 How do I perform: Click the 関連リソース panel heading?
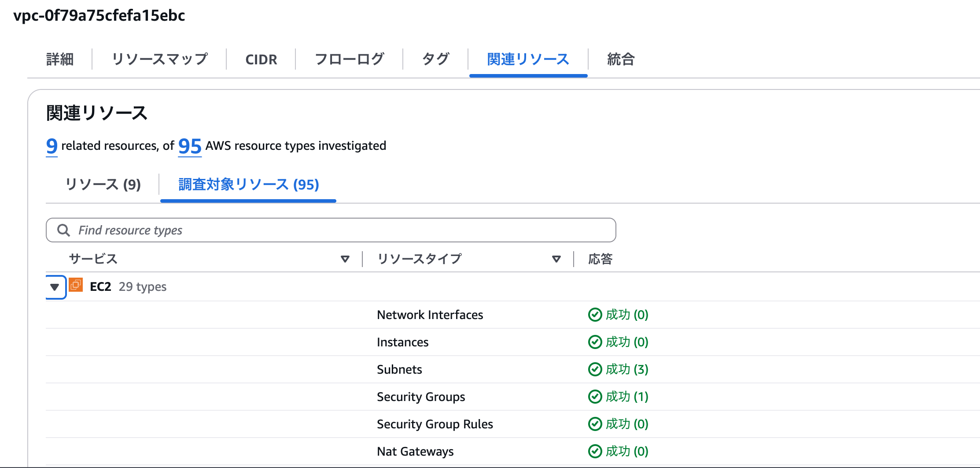97,113
